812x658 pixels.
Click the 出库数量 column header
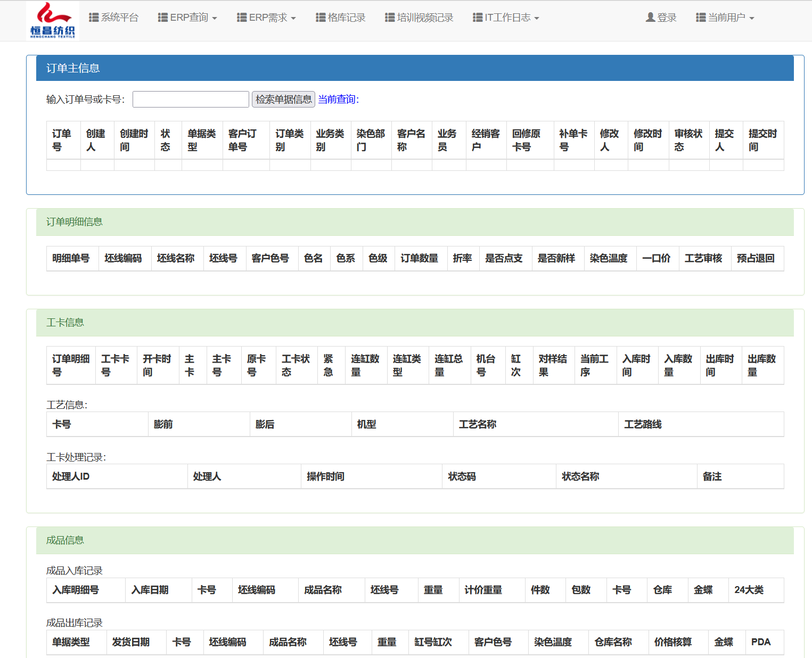tap(762, 366)
